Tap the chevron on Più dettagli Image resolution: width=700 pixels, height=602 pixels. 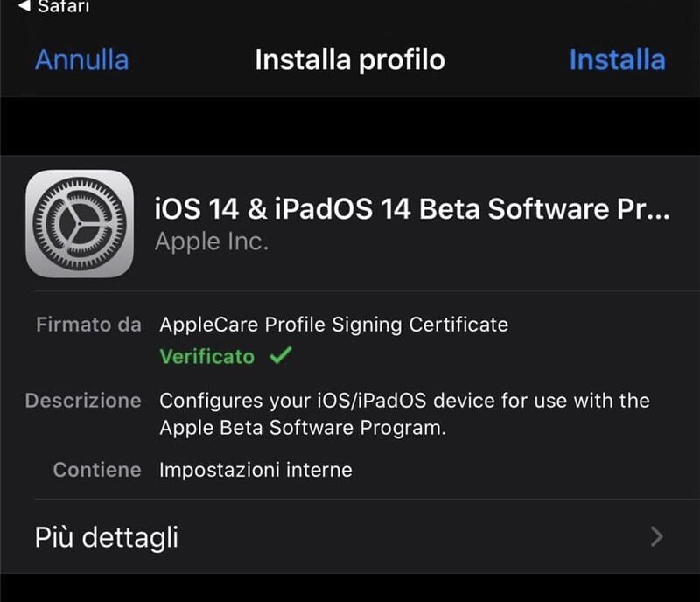pos(657,536)
